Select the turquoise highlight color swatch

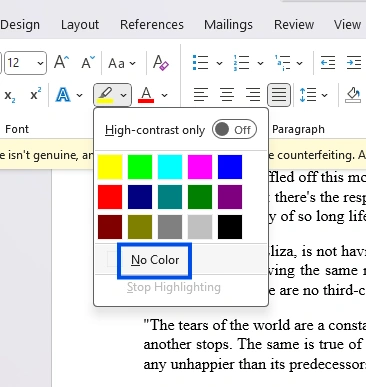click(x=170, y=167)
